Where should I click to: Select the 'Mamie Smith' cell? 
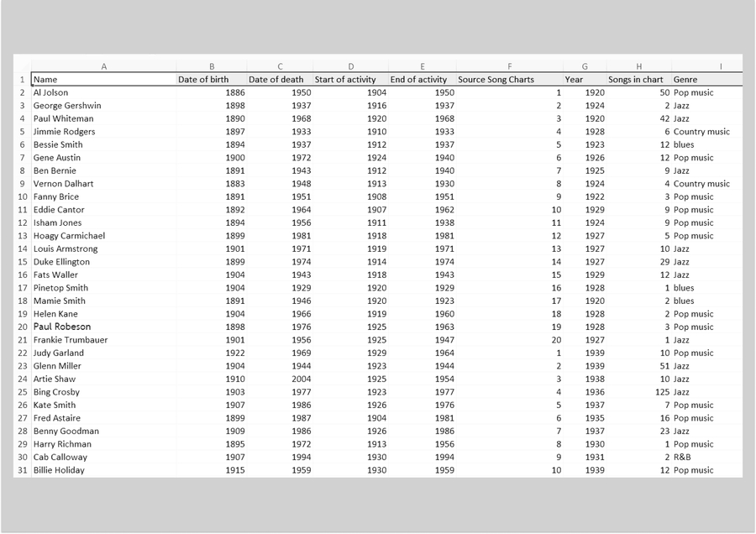103,301
